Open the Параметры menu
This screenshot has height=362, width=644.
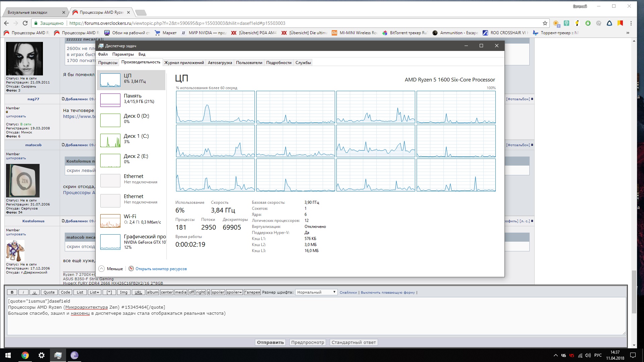123,54
